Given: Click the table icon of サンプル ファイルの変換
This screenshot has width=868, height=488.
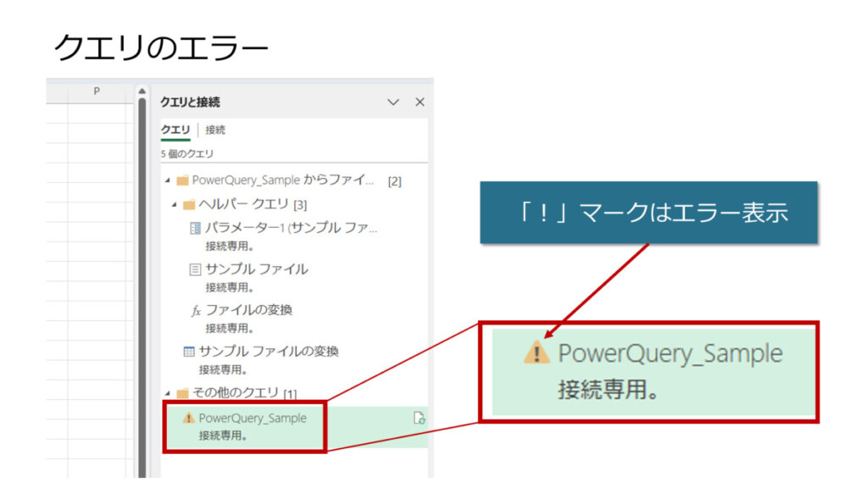Looking at the screenshot, I should coord(189,352).
